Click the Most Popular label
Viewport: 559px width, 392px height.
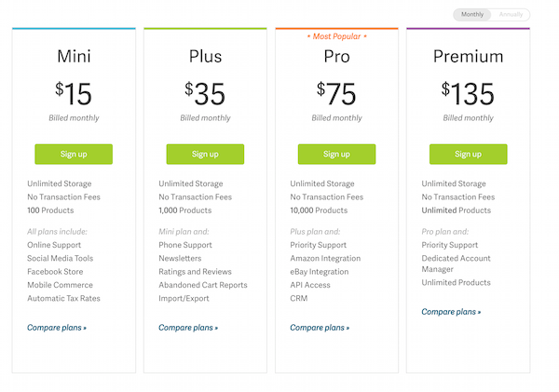[336, 35]
